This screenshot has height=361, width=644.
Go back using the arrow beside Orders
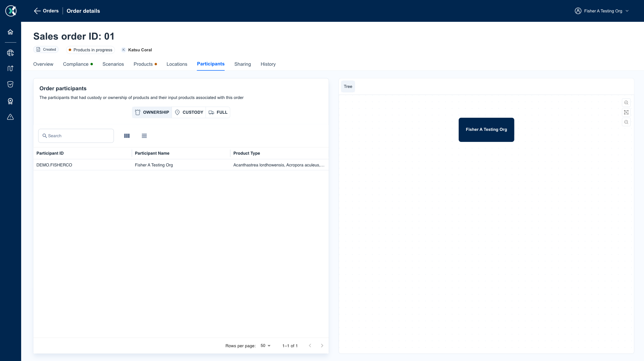37,11
